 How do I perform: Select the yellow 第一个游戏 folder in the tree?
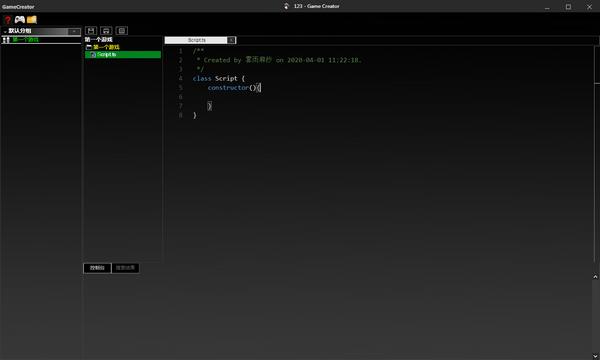(x=106, y=47)
